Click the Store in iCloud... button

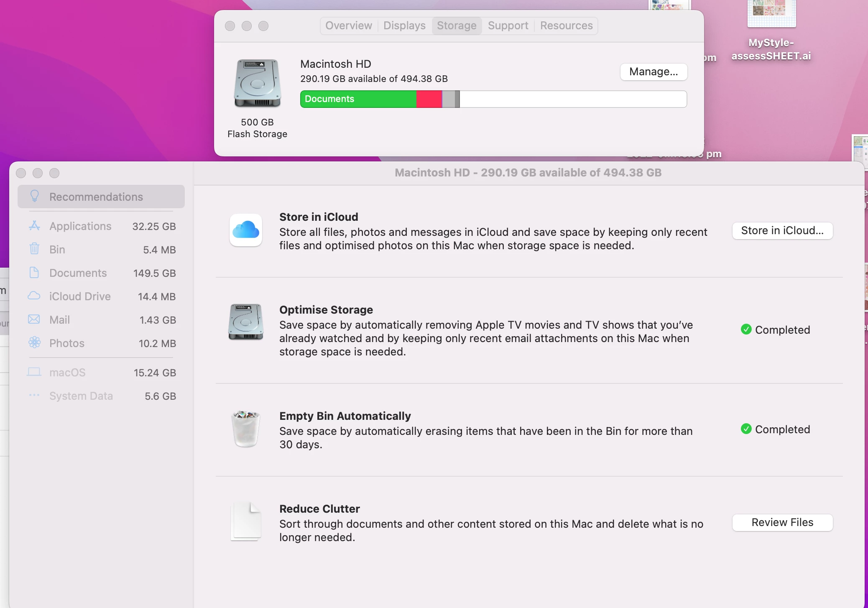(782, 230)
